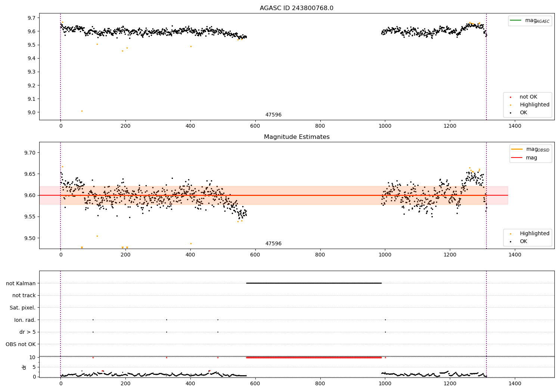The width and height of the screenshot is (560, 392).
Task: Click the 'dr > 5' row label
Action: [28, 332]
